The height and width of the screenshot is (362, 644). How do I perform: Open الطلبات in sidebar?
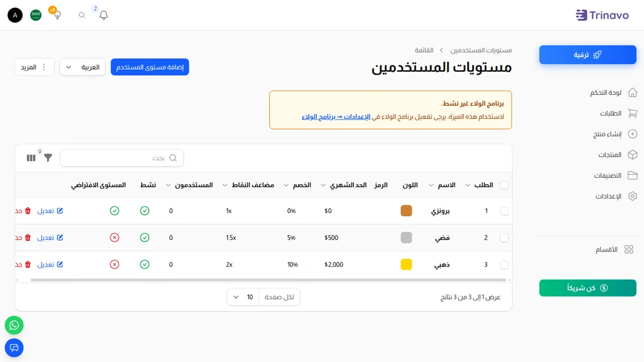pos(619,113)
